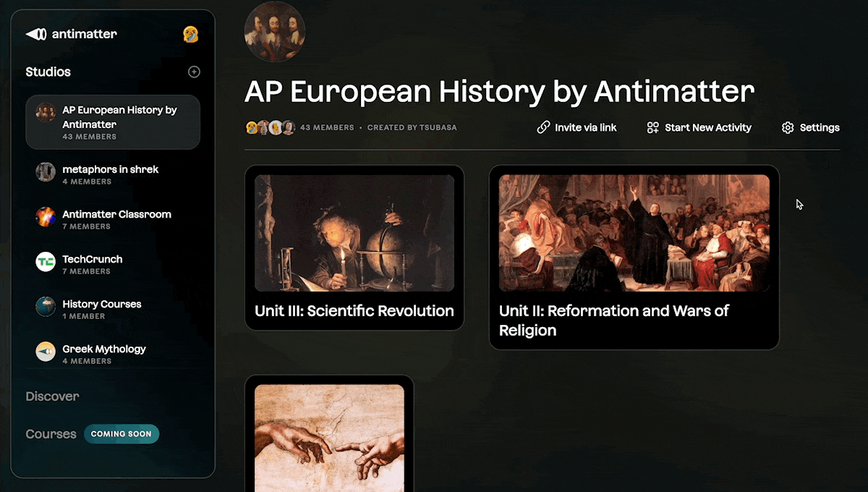The width and height of the screenshot is (868, 492).
Task: Click the Coming Soon badge
Action: (x=122, y=434)
